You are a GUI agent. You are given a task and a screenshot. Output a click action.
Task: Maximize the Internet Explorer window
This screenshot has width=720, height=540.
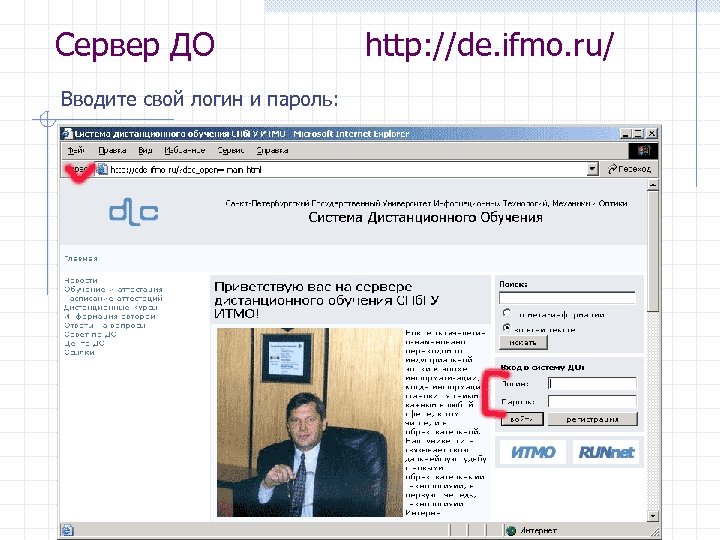click(x=637, y=134)
